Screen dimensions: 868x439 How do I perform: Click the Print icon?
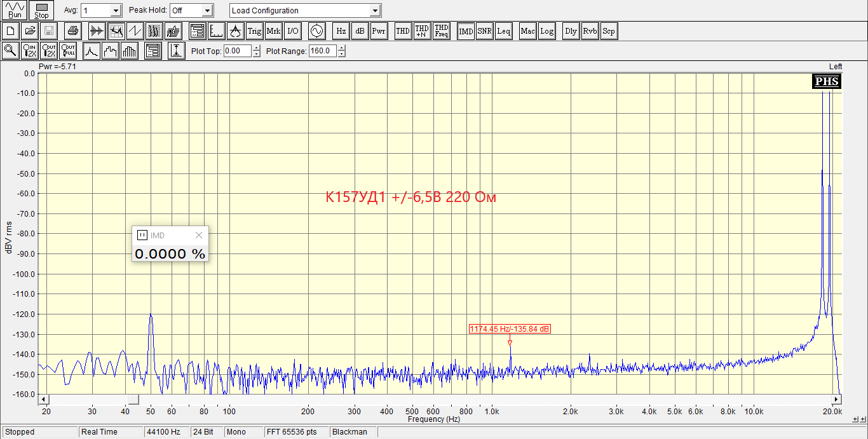[x=72, y=30]
